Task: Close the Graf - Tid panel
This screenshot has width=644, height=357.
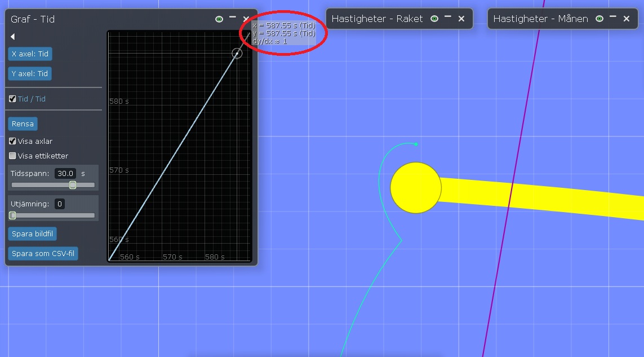Action: (246, 19)
